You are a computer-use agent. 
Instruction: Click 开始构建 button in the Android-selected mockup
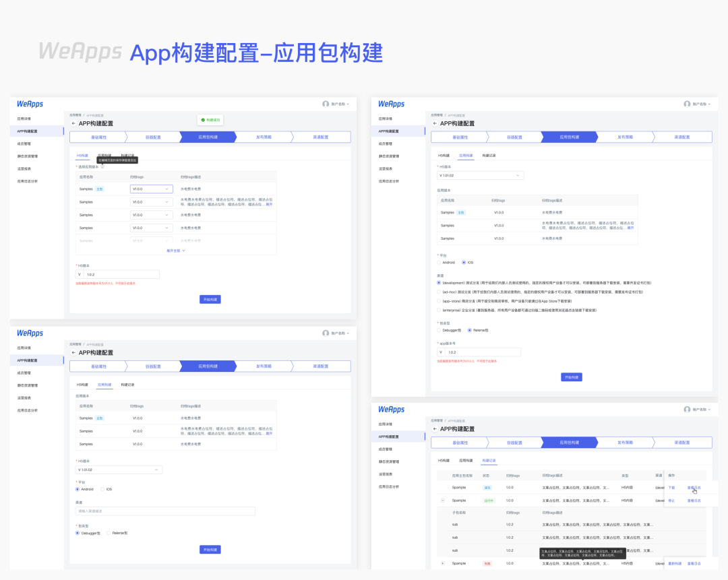click(x=210, y=550)
